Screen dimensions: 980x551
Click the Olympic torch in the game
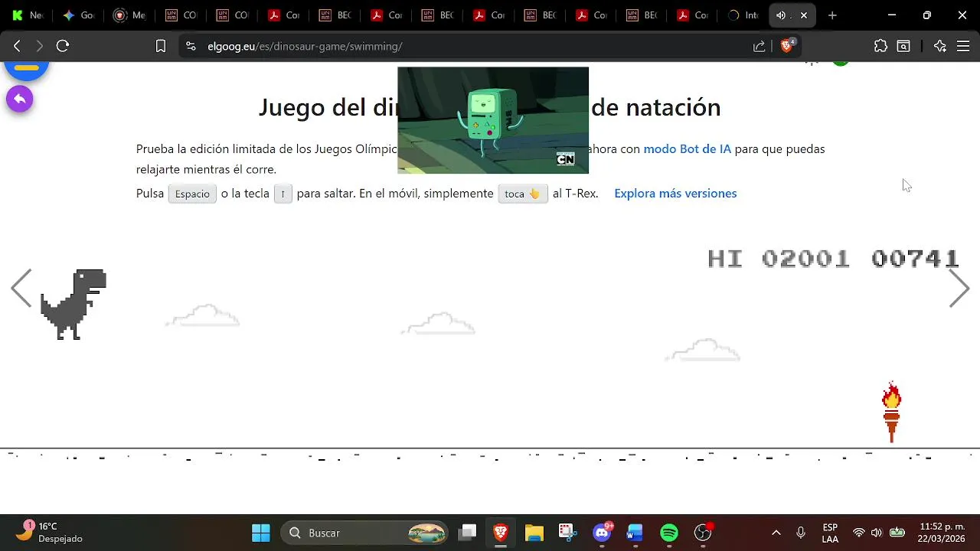[891, 411]
